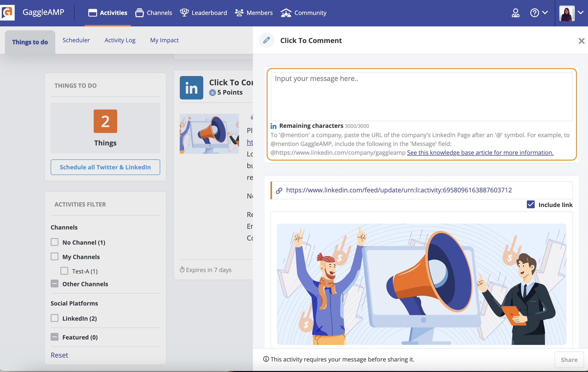Click the Share button

tap(569, 360)
